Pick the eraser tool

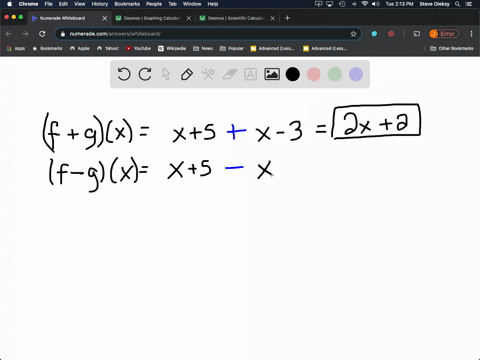coord(229,74)
